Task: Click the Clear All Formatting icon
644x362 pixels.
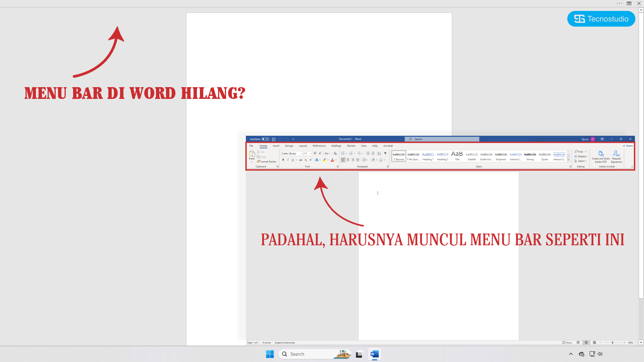Action: tap(335, 154)
